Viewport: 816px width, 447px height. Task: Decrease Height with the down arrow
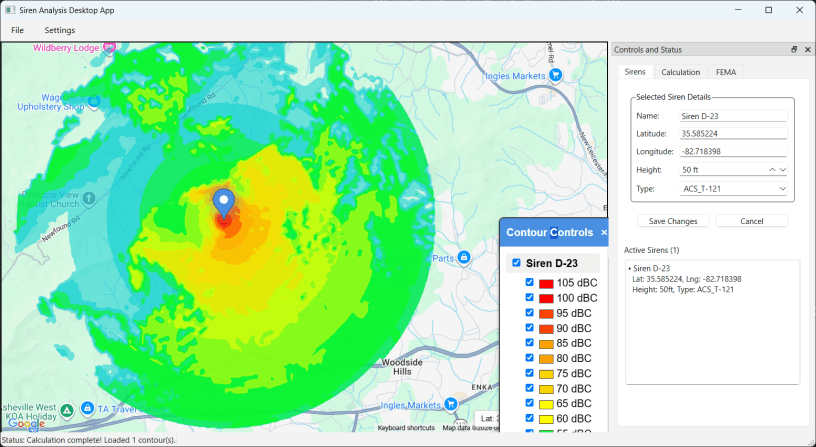point(783,170)
